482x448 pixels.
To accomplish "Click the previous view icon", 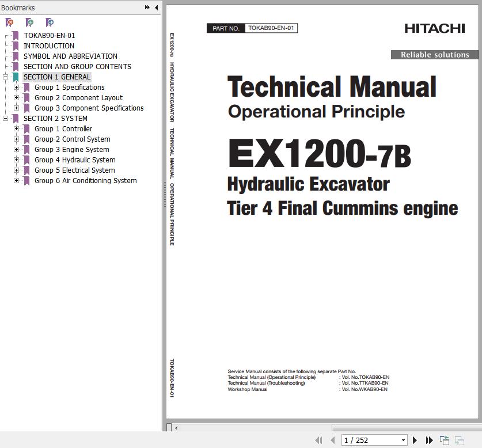I will [445, 441].
